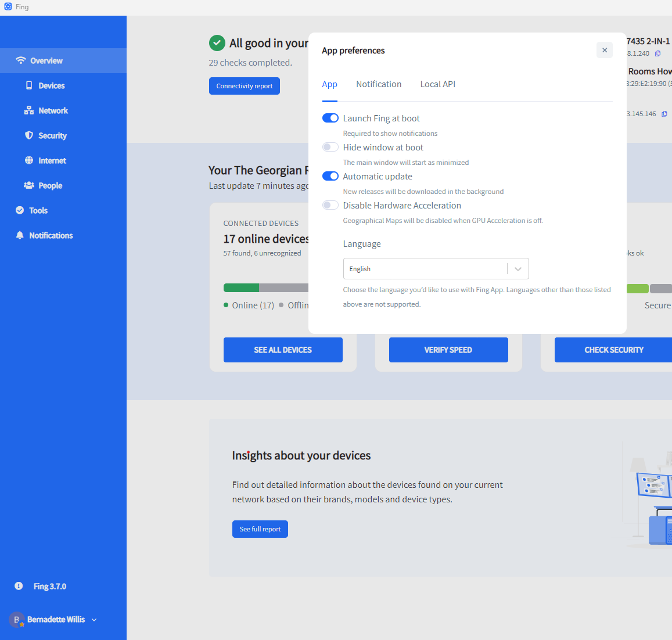Click 'Required to show notifications' hint text
This screenshot has height=640, width=672.
pos(390,134)
